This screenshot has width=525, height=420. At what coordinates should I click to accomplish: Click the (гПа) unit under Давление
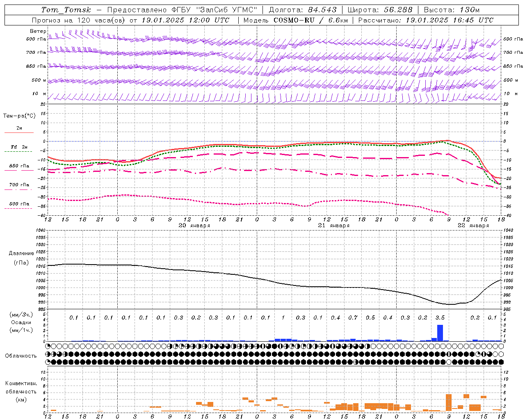pos(21,263)
